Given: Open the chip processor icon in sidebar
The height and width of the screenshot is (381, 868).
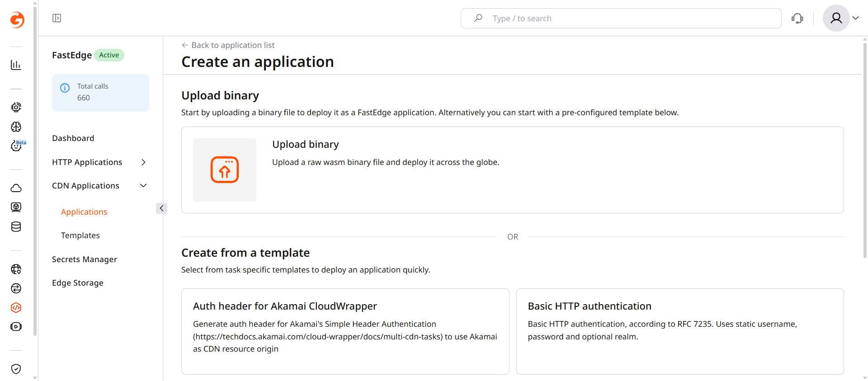Looking at the screenshot, I should point(16,107).
